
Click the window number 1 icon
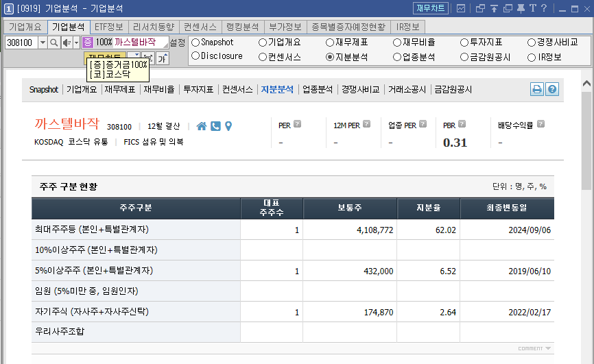tap(8, 8)
